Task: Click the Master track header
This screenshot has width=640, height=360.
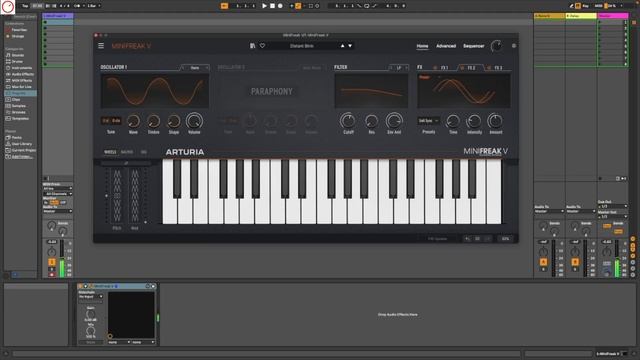Action: pyautogui.click(x=613, y=16)
